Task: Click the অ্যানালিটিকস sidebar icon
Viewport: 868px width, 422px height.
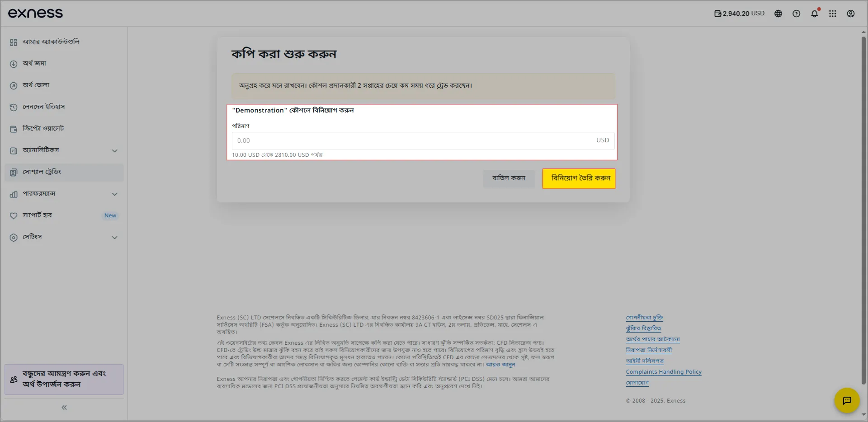Action: pos(14,150)
